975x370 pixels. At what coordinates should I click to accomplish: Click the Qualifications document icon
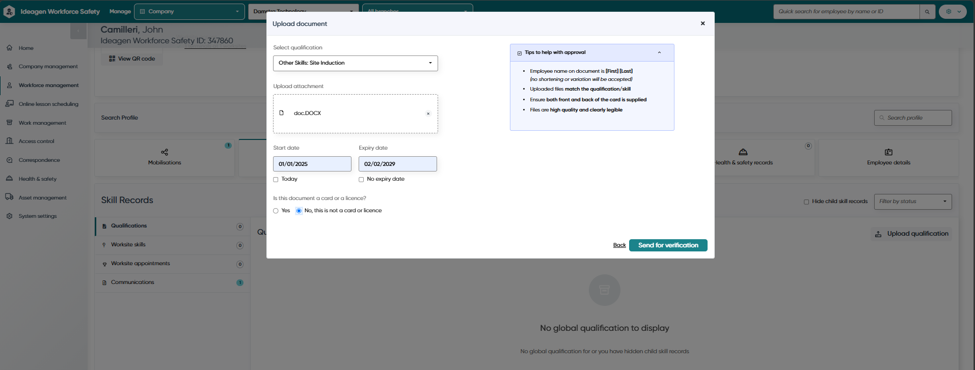[104, 226]
